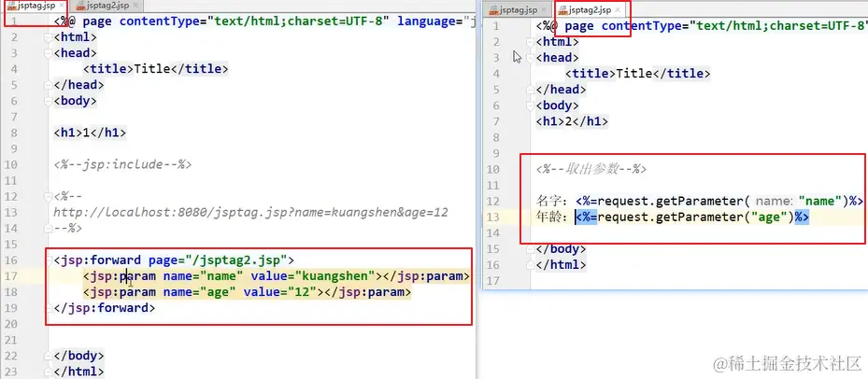Click getParameter("age") expression on right line 13
Viewport: 868px width, 379px height.
pos(692,218)
